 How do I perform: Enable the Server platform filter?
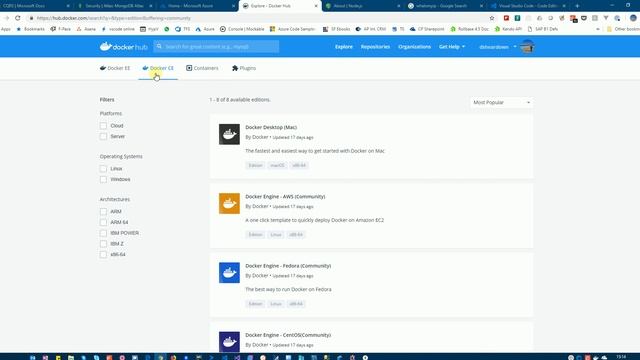(x=103, y=136)
